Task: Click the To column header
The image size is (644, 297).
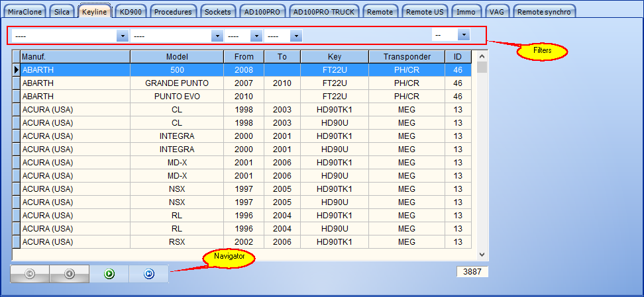Action: (x=282, y=57)
